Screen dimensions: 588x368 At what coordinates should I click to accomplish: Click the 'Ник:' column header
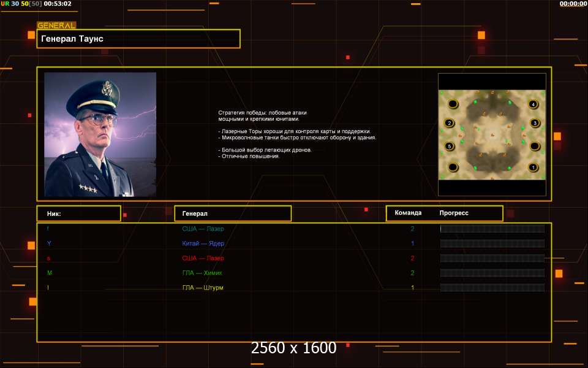[x=79, y=213]
